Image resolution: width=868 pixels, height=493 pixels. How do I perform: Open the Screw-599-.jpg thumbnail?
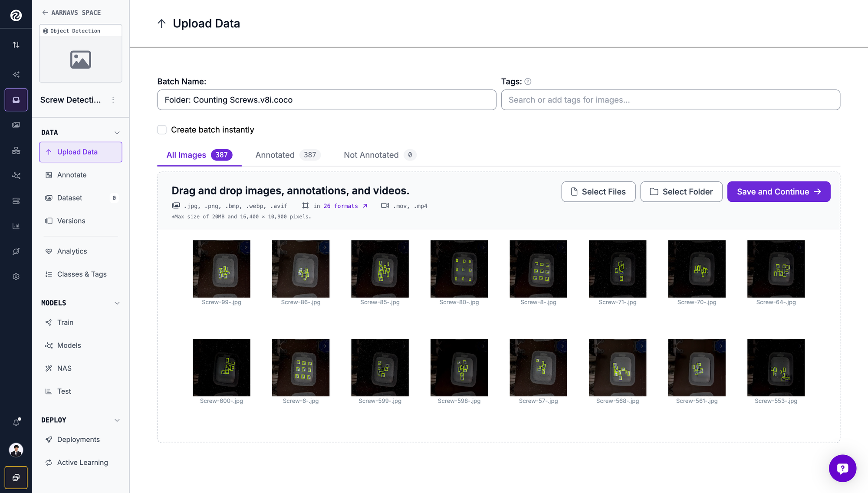tap(380, 368)
